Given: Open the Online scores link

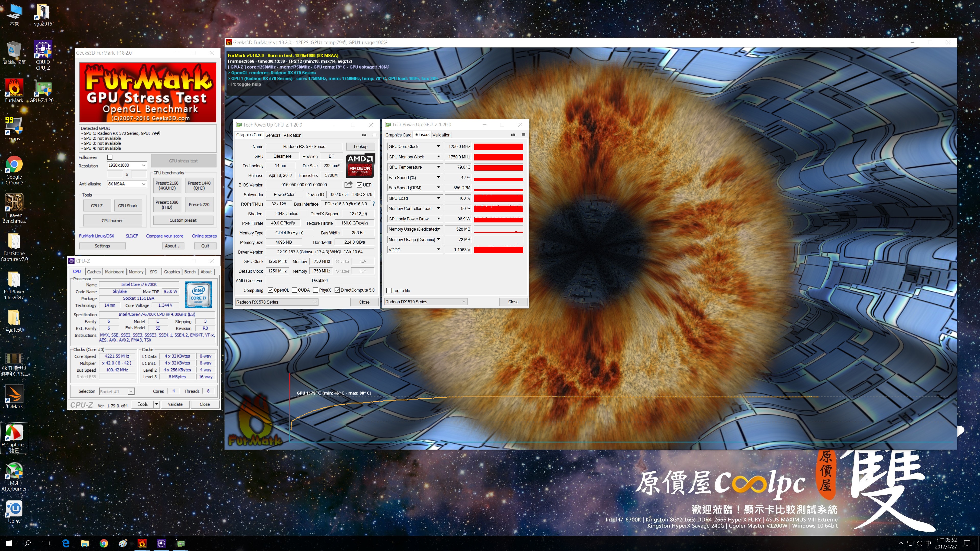Looking at the screenshot, I should pyautogui.click(x=204, y=236).
